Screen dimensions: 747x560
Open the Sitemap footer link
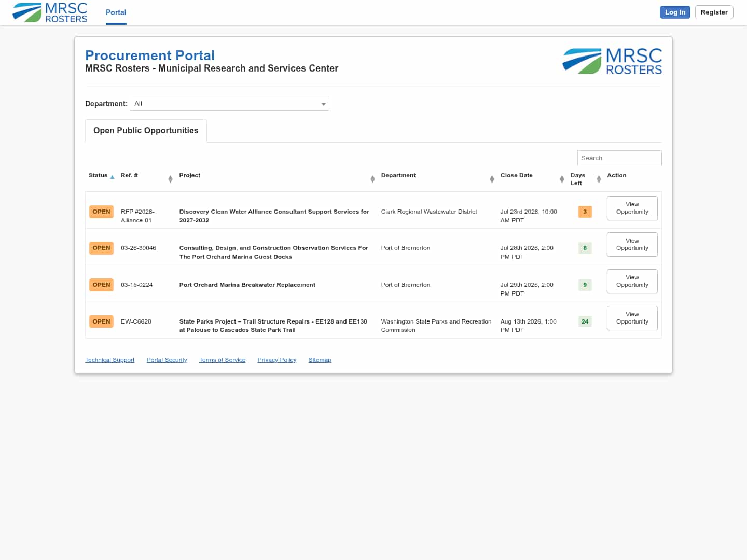320,360
